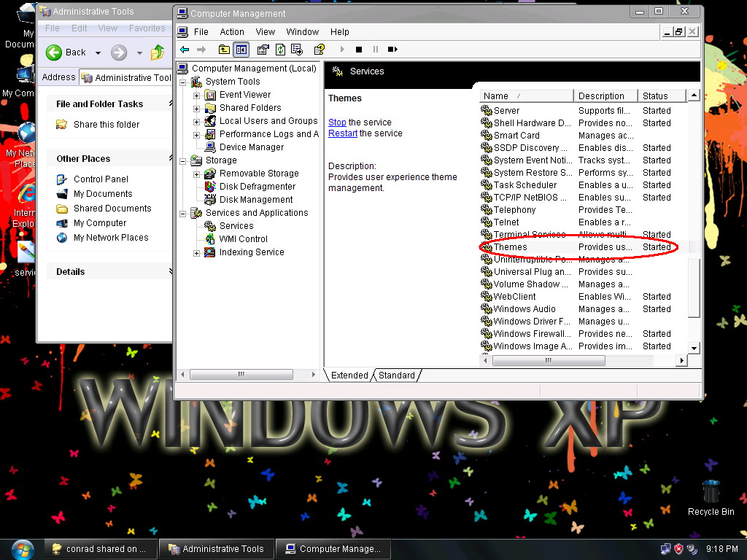Switch to the Administrative Tools taskbar button
Image resolution: width=747 pixels, height=560 pixels.
click(x=217, y=549)
